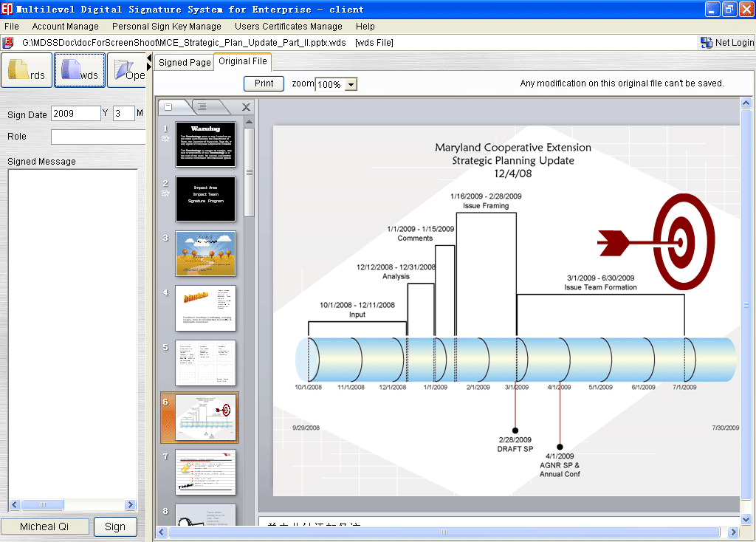Open the File menu
The image size is (756, 542).
[x=12, y=26]
